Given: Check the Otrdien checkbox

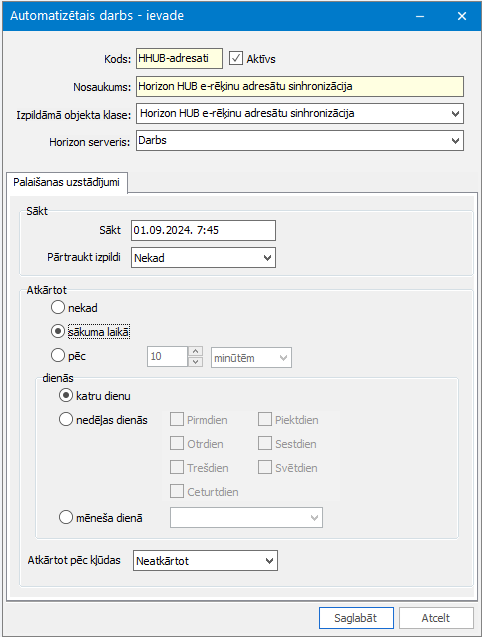Looking at the screenshot, I should pyautogui.click(x=177, y=443).
